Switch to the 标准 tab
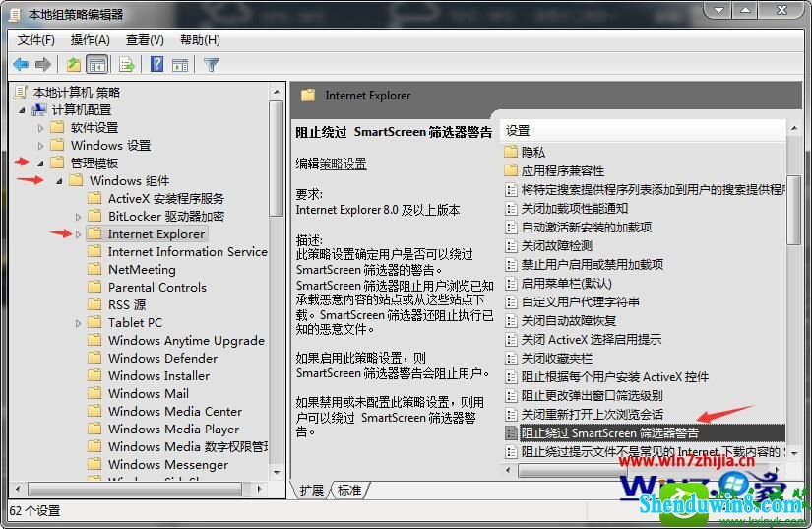Screen dimensions: 812x529 click(349, 491)
